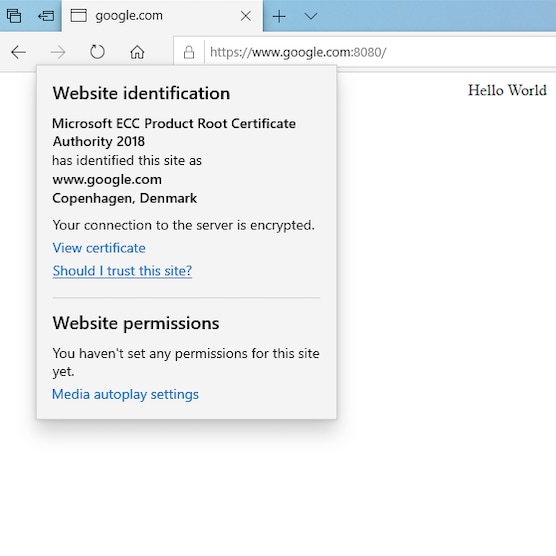
Task: Click the Hello World page text
Action: click(507, 90)
